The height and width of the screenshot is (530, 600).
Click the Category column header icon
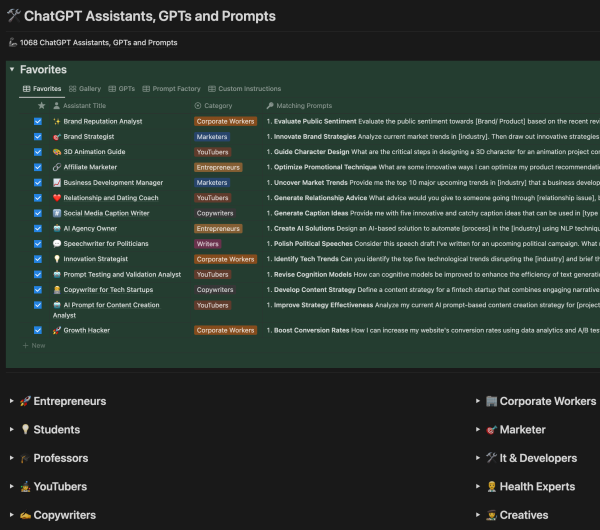click(198, 105)
